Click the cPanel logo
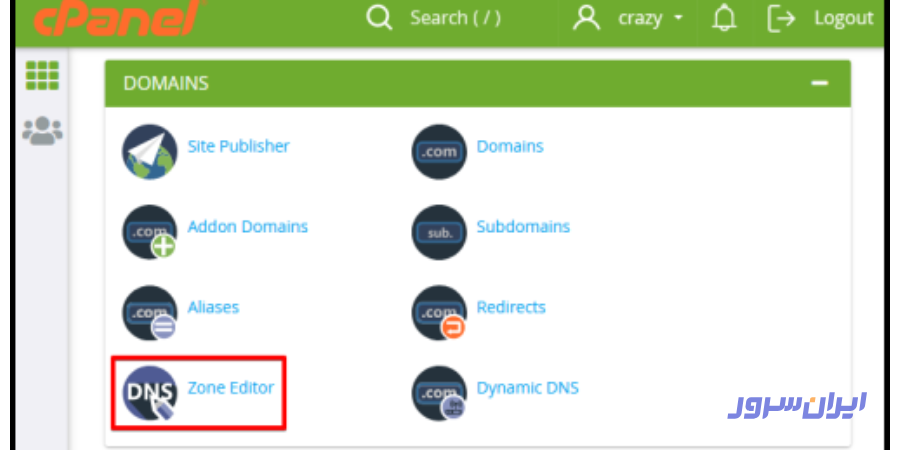Screen dimensions: 900x450 [x=100, y=17]
